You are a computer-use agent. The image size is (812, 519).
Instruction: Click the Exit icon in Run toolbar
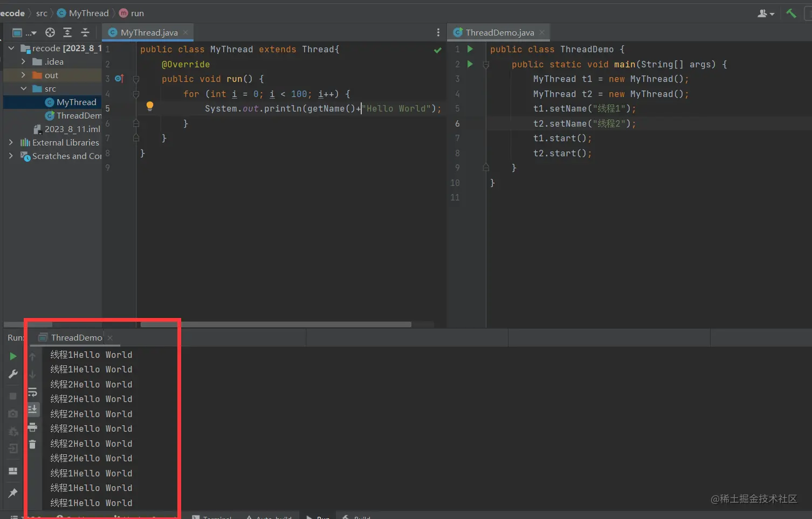pos(13,448)
